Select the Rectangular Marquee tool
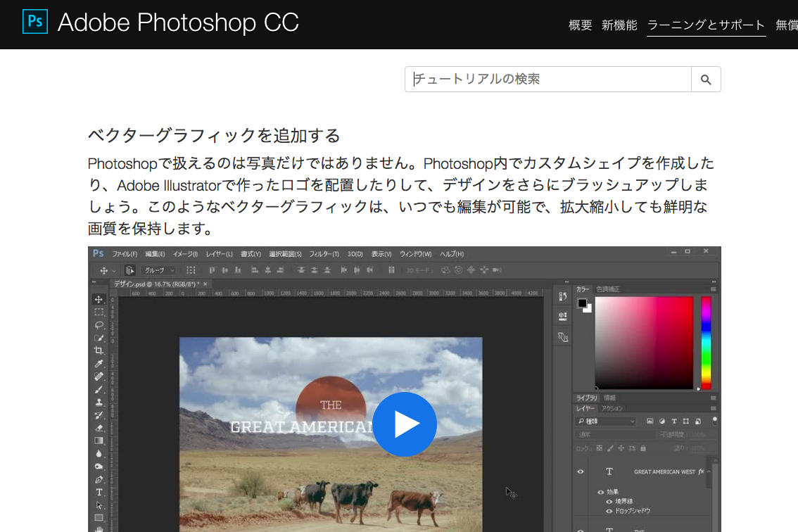 [x=99, y=312]
